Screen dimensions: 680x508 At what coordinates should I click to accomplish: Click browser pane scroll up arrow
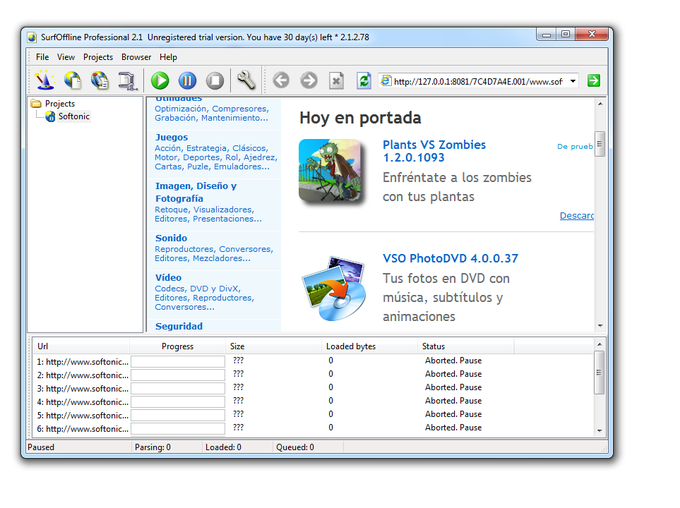(x=600, y=104)
